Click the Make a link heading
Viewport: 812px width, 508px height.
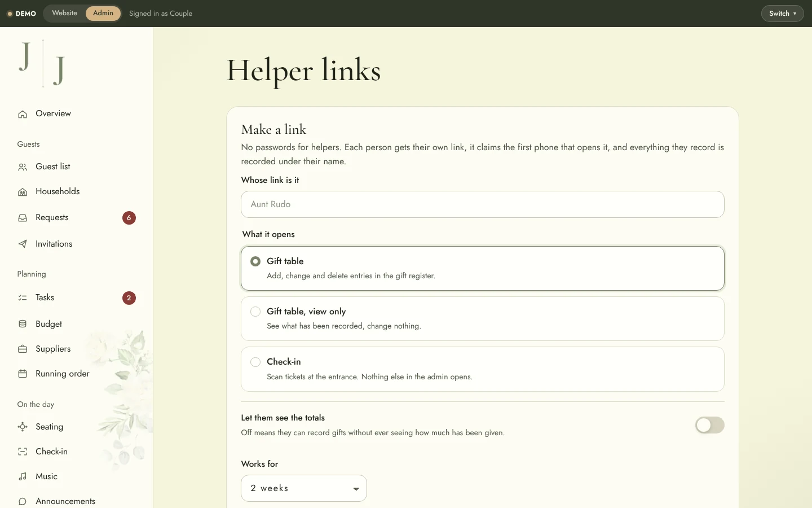[x=273, y=130]
